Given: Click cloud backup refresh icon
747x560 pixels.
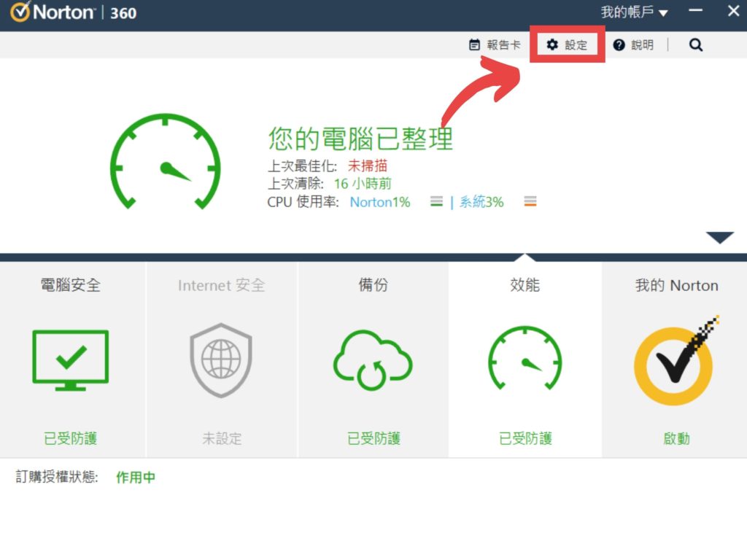Looking at the screenshot, I should click(373, 360).
